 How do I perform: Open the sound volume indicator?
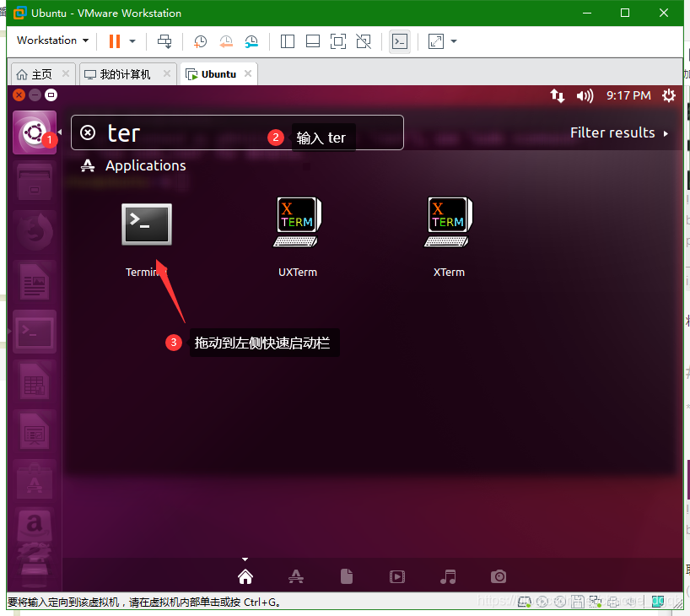pyautogui.click(x=585, y=95)
